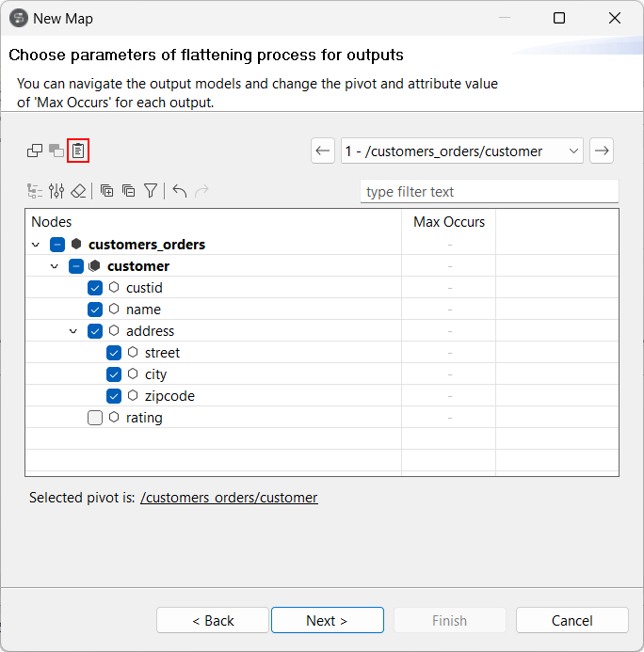Enable the rating node checkbox
The width and height of the screenshot is (644, 652).
95,418
